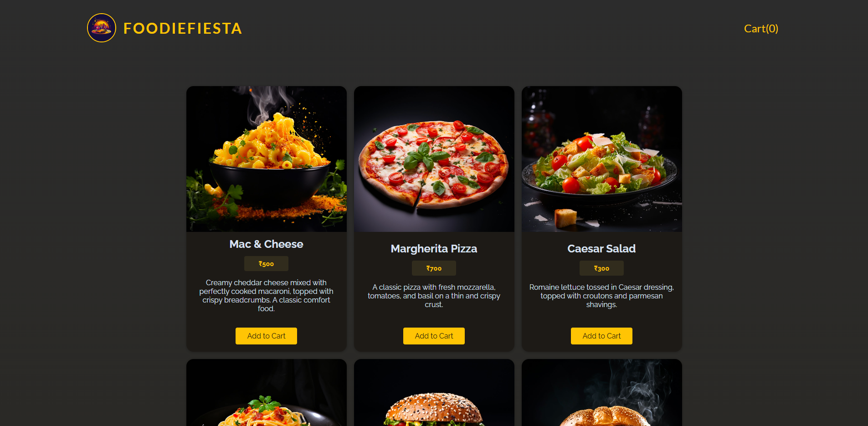Select the spaghetti pasta dish image
This screenshot has height=426, width=868.
coord(267,393)
